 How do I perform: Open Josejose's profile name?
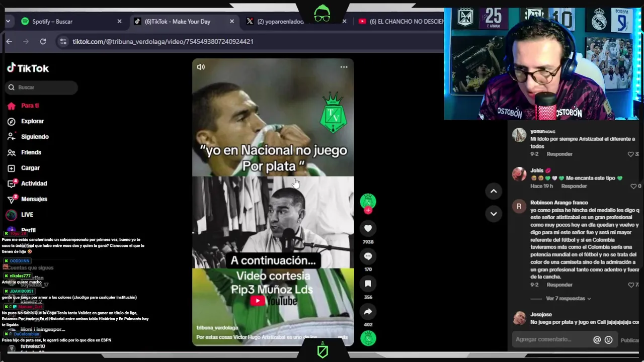pos(541,314)
